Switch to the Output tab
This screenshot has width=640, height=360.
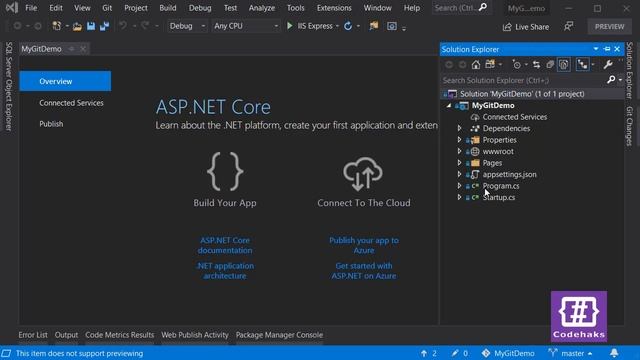(x=66, y=335)
